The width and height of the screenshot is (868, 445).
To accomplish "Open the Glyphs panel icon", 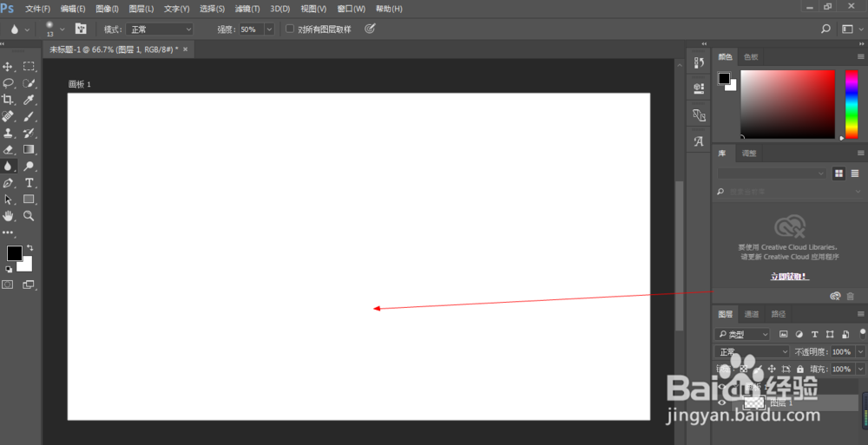I will tap(699, 141).
